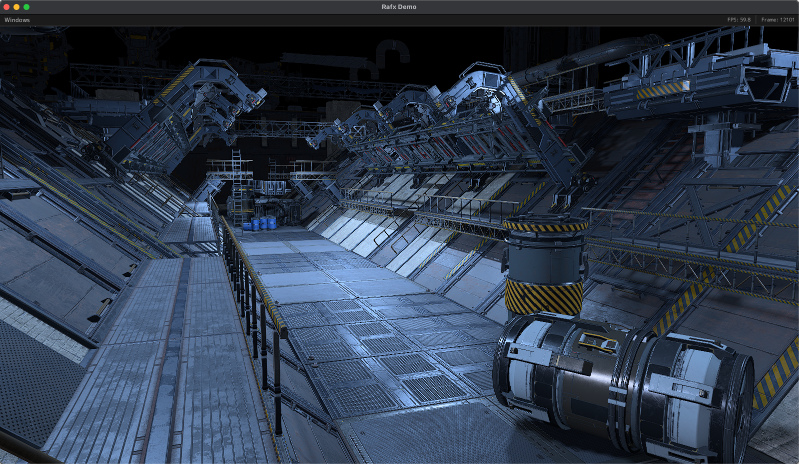Screen dimensions: 799x464
Task: Click the Frame: 12101 counter
Action: point(778,20)
